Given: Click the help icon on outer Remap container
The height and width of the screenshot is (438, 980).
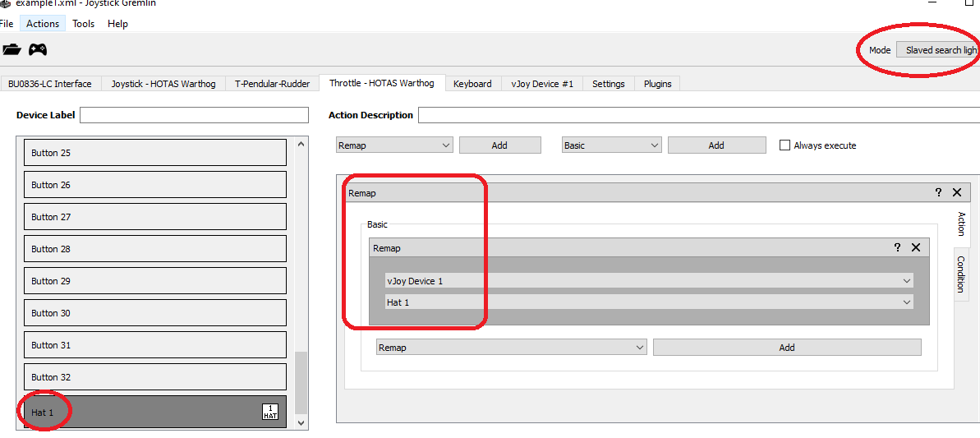Looking at the screenshot, I should click(x=938, y=192).
